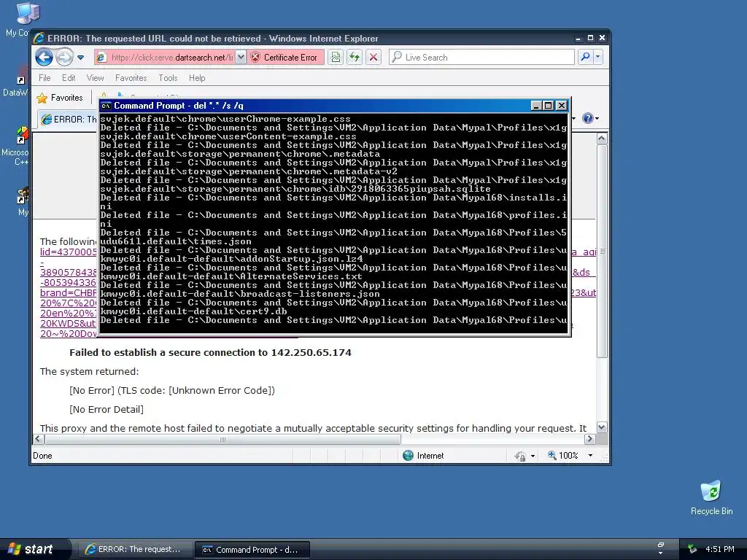747x560 pixels.
Task: Click the system tray network icon
Action: (692, 549)
